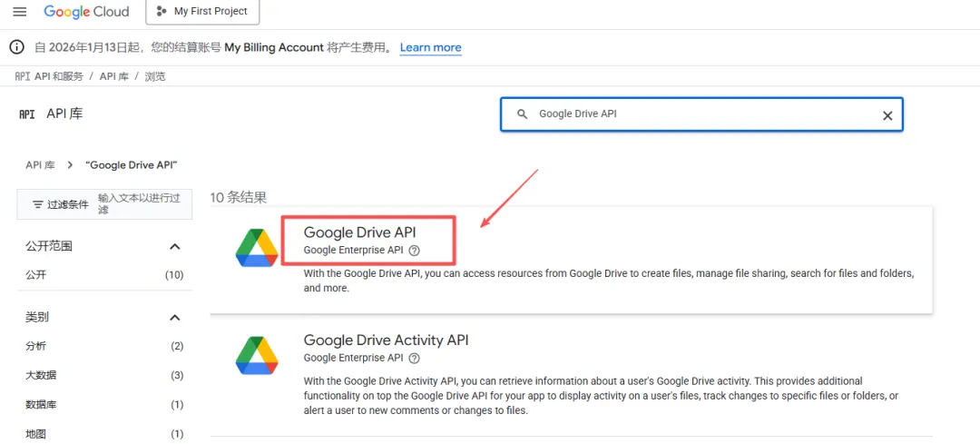Click the “Google Drive API” breadcrumb text

click(x=132, y=165)
